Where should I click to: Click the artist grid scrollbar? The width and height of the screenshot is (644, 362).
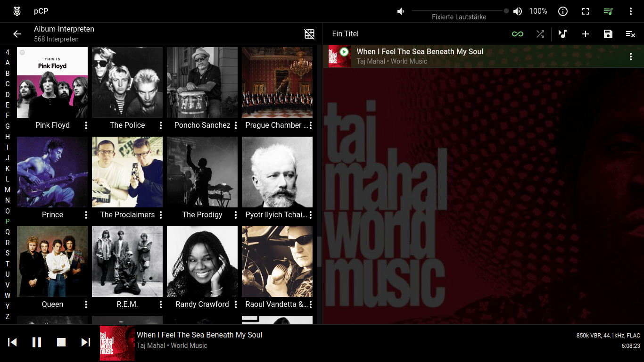tap(319, 252)
